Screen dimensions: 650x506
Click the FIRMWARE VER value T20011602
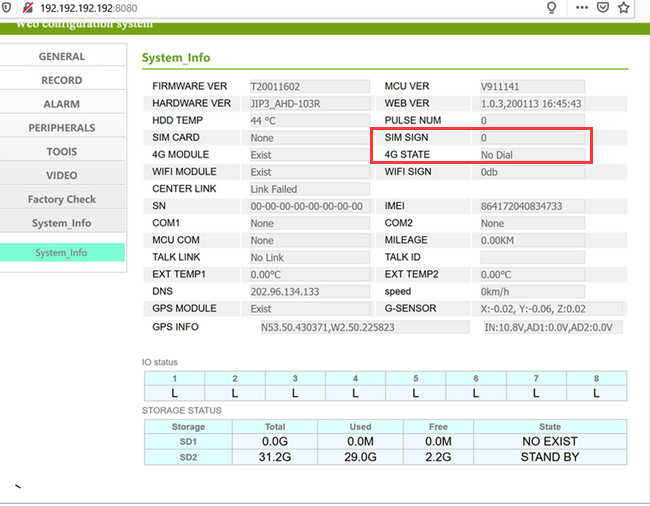click(x=310, y=86)
